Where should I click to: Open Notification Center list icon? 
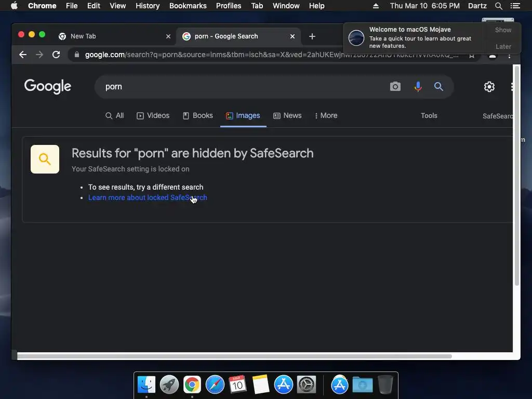[x=515, y=6]
